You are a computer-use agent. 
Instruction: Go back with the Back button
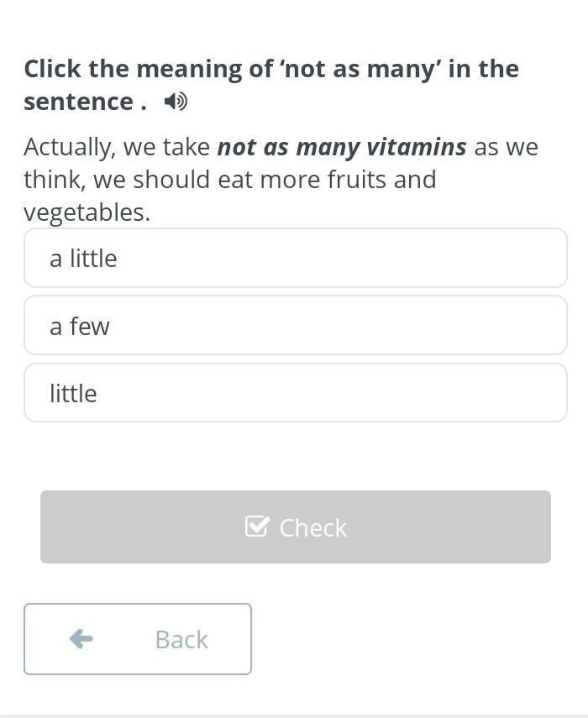[138, 639]
